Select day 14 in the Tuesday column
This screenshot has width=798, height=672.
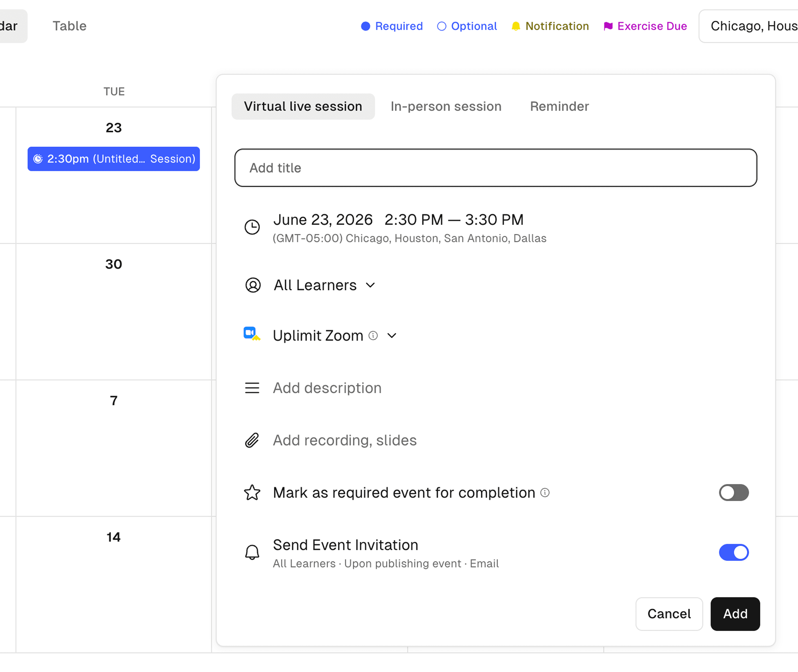click(113, 537)
